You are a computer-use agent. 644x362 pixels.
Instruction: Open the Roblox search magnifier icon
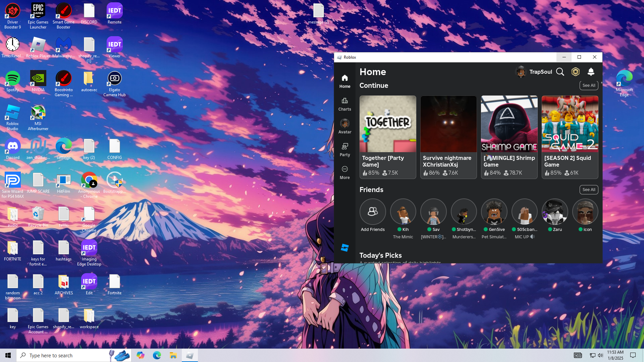[560, 72]
